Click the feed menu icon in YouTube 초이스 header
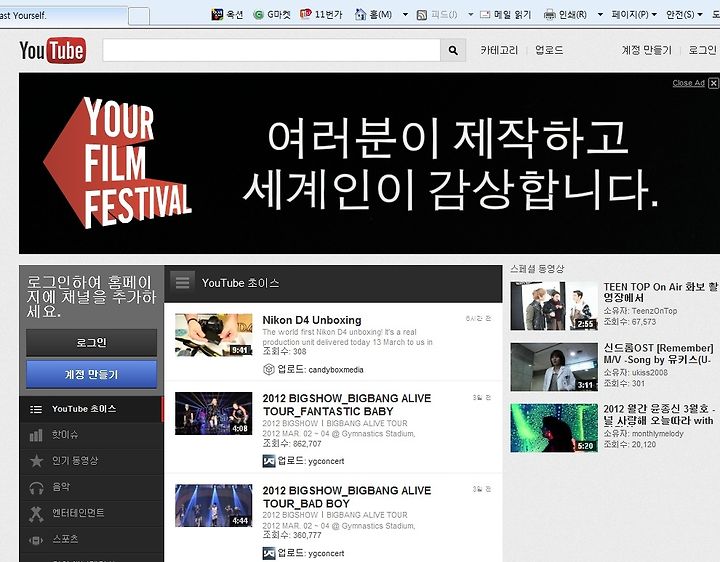720x562 pixels. pos(182,282)
